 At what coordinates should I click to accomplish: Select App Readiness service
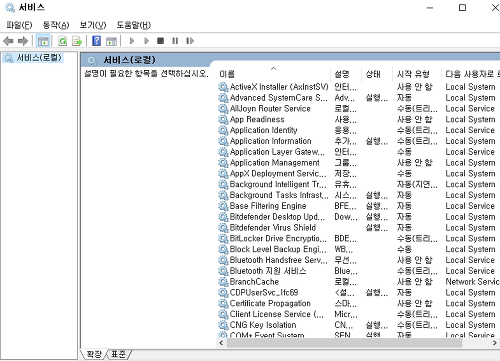tap(257, 119)
